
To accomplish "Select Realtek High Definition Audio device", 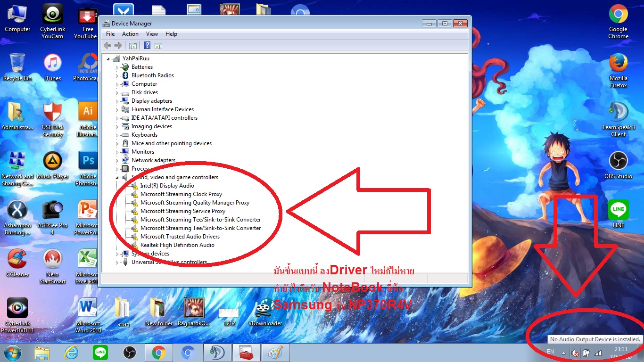I will pyautogui.click(x=177, y=245).
